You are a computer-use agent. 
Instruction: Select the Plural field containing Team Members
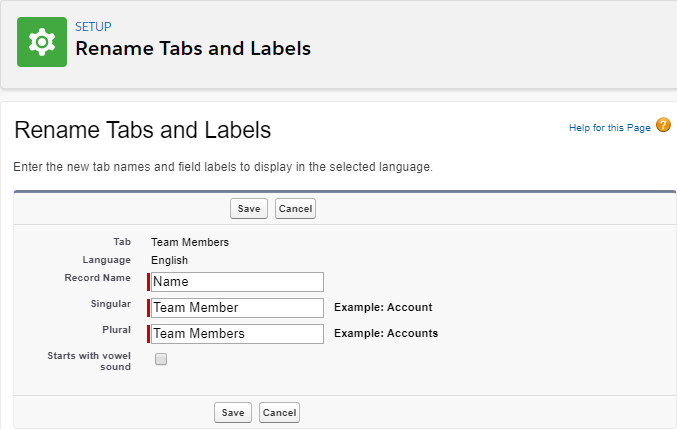(x=237, y=334)
